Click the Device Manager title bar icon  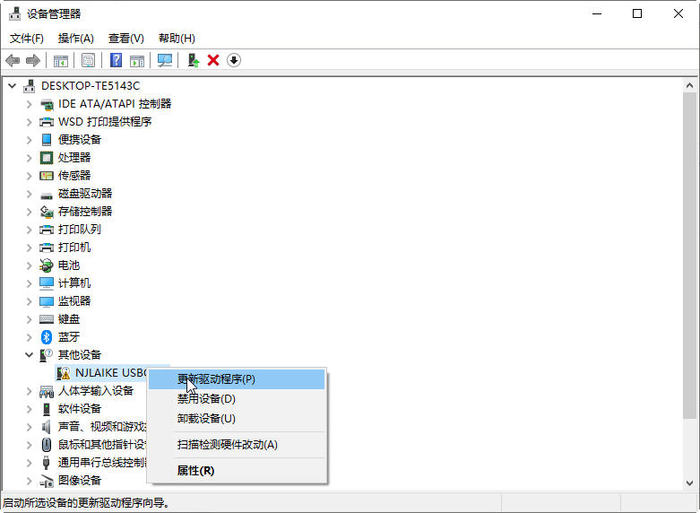tap(15, 14)
